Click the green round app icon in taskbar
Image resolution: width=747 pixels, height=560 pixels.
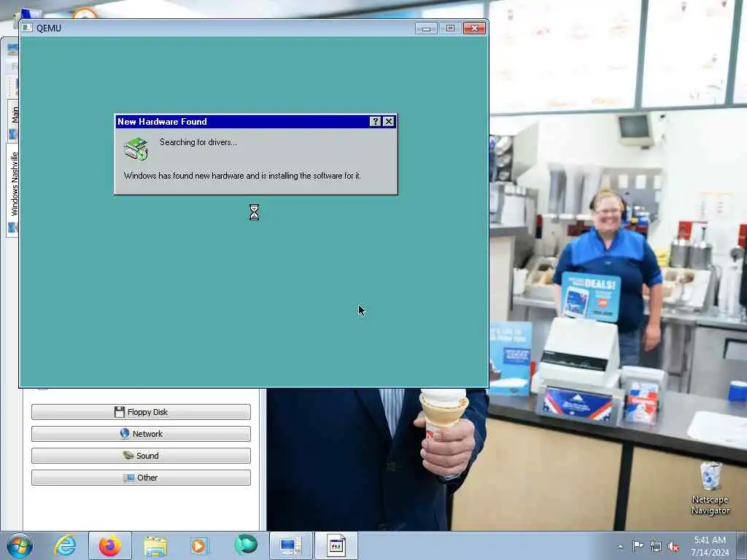pos(246,545)
